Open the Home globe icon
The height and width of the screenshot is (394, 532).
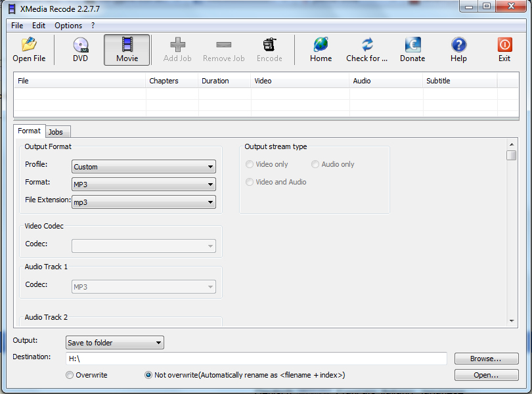[x=321, y=45]
